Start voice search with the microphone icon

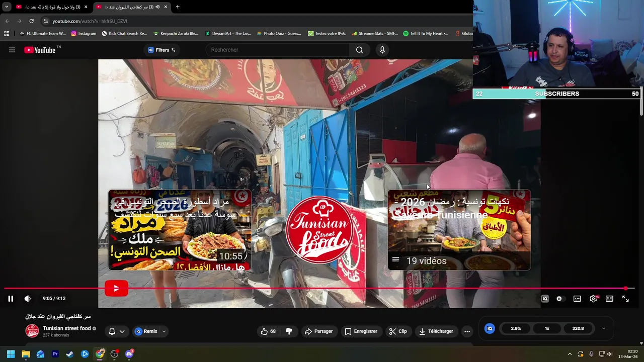(382, 50)
